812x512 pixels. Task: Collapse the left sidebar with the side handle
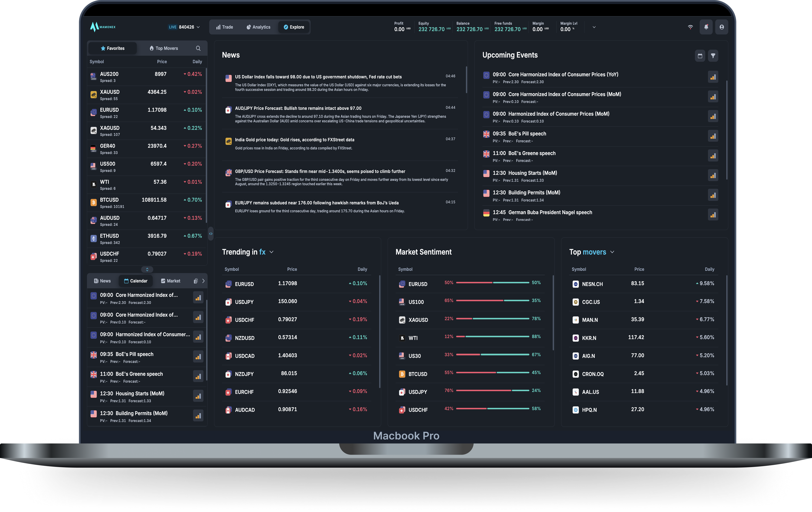click(x=211, y=234)
